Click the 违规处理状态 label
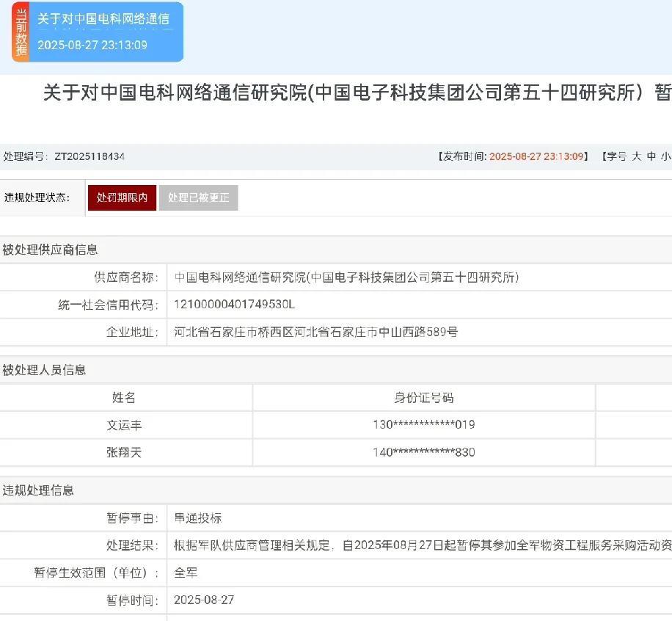Image resolution: width=672 pixels, height=621 pixels. [37, 197]
